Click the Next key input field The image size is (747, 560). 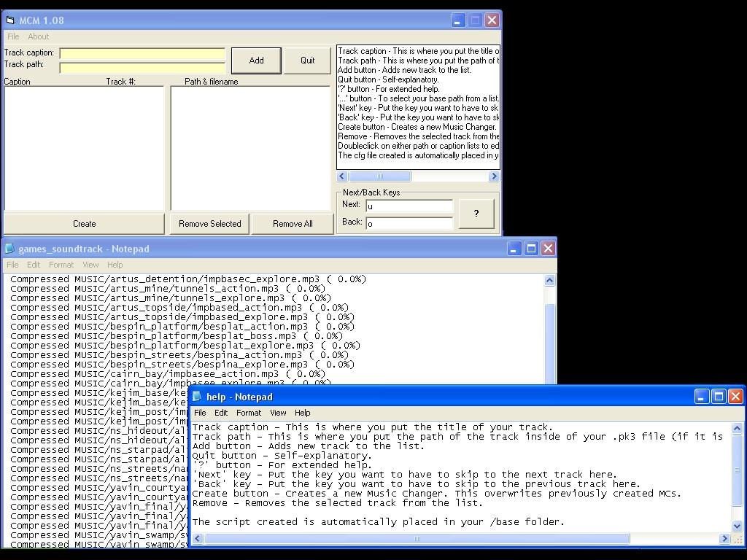[409, 206]
